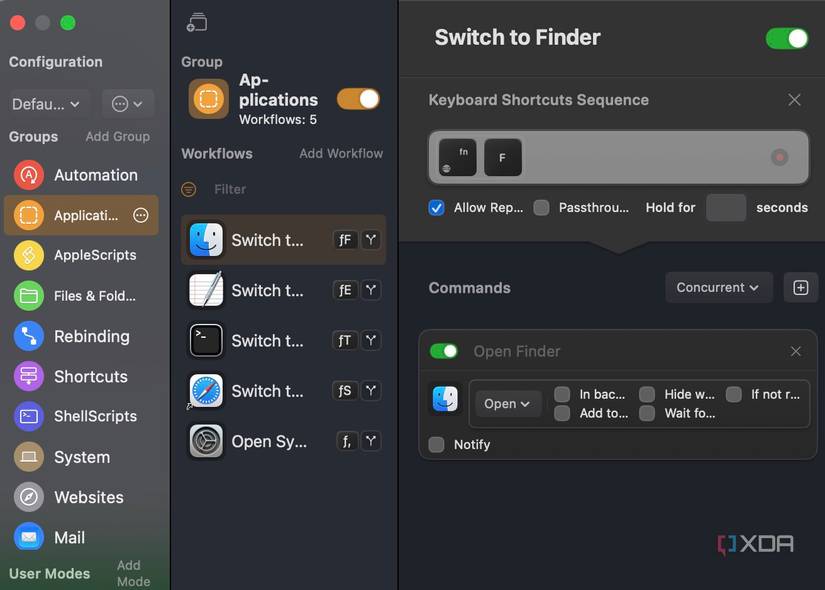Disable the Switch to Finder toggle
825x590 pixels.
pos(786,38)
